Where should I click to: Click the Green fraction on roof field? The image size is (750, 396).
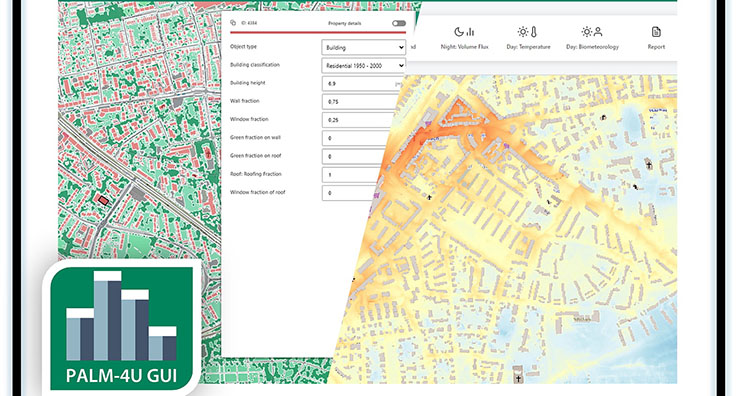point(353,156)
